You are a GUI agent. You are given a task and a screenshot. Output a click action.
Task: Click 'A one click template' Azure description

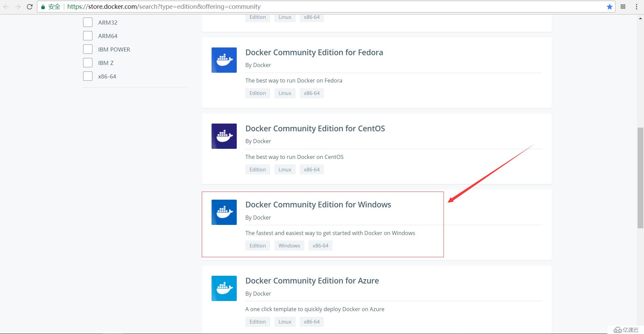coord(315,309)
